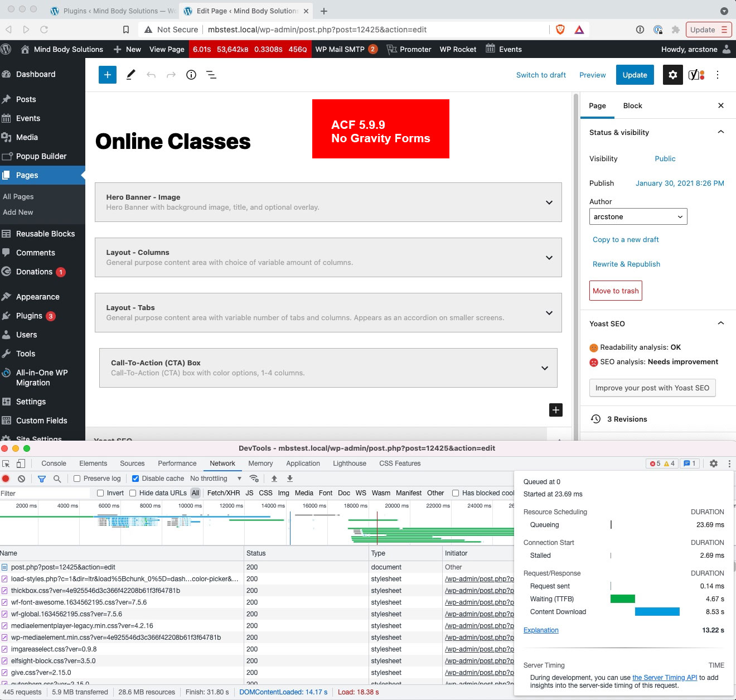Screen dimensions: 736x700
Task: Open editor Settings via the gear icon
Action: 672,74
